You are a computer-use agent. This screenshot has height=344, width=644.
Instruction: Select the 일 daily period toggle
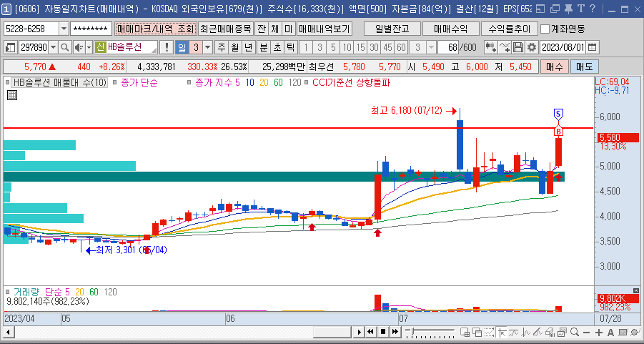click(x=182, y=47)
